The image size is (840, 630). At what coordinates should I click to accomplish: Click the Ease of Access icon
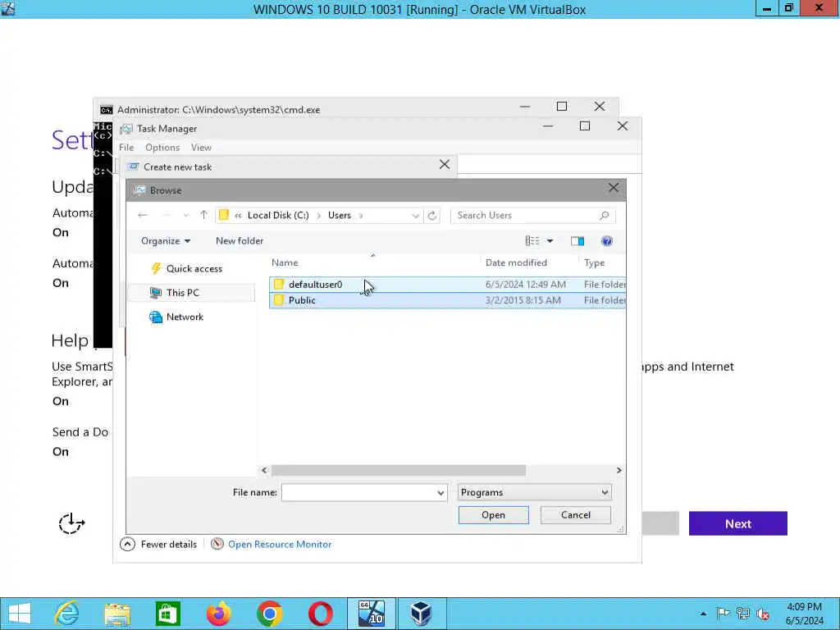coord(71,523)
